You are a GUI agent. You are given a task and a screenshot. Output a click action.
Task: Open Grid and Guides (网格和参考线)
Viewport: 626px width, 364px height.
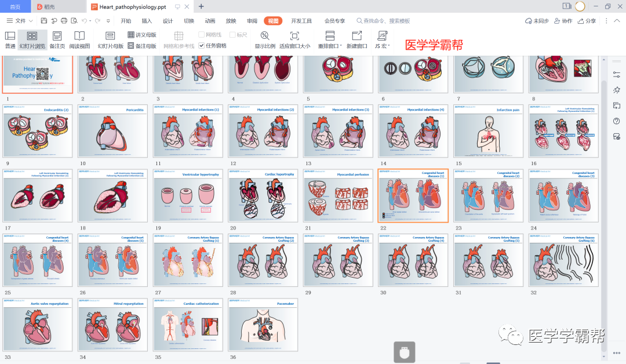click(179, 40)
